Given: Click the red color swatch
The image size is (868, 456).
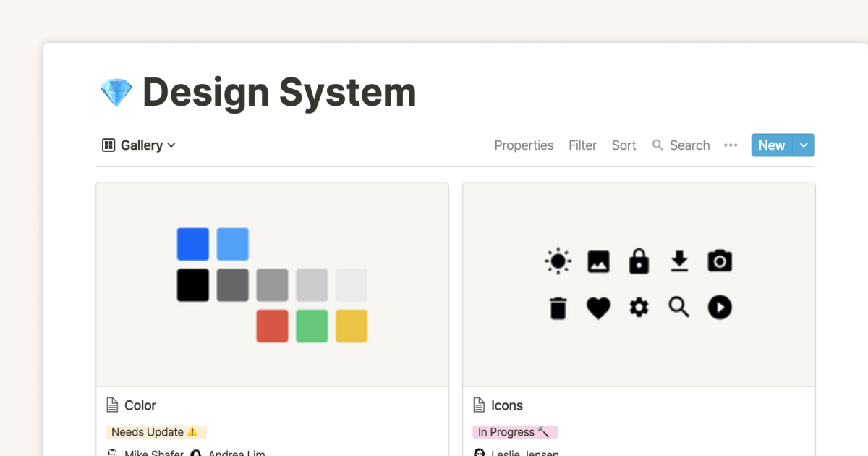Looking at the screenshot, I should pos(272,326).
